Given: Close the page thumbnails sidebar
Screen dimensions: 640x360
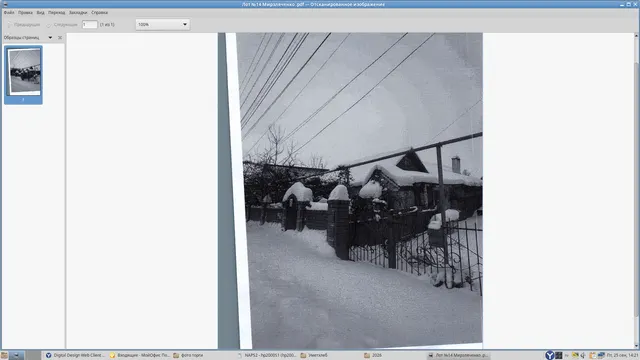Looking at the screenshot, I should tap(60, 38).
